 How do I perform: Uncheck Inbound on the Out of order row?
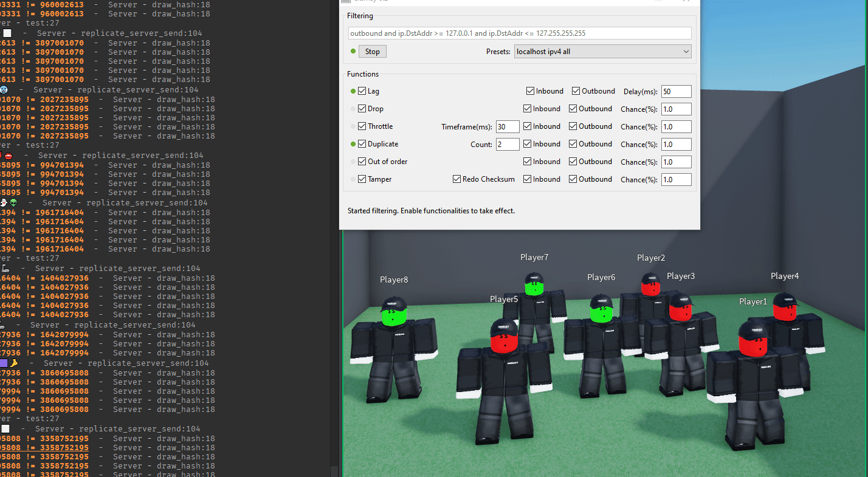[528, 162]
